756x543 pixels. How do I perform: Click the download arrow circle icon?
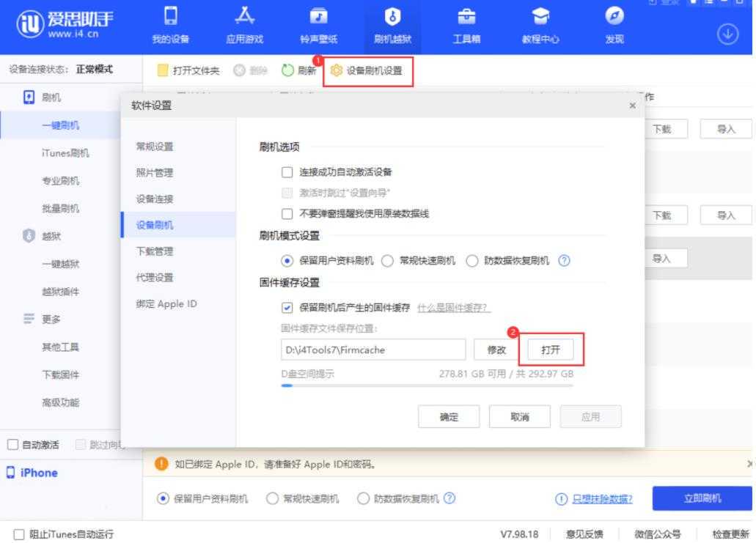[x=728, y=33]
